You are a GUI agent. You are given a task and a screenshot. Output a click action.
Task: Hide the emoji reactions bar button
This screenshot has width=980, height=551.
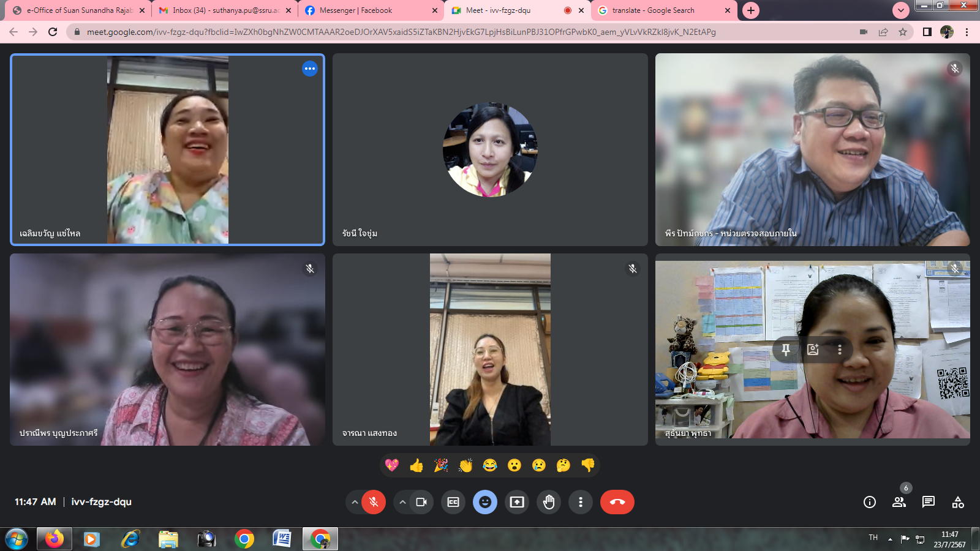[x=485, y=502]
